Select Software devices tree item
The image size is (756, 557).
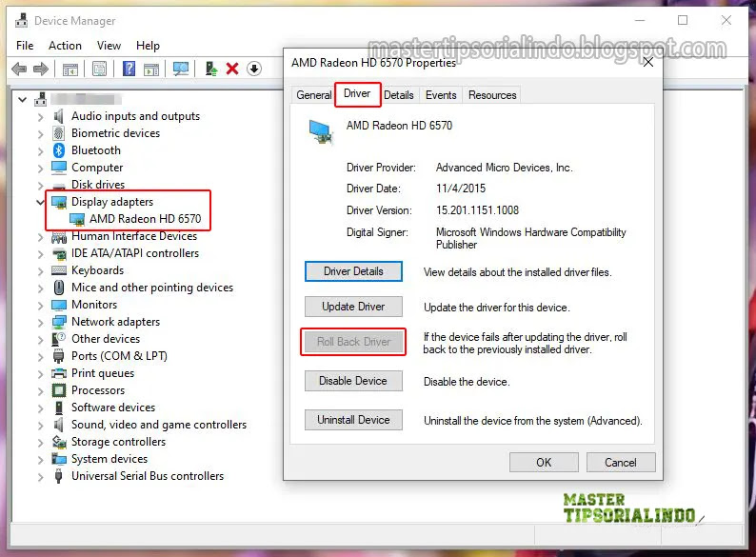point(113,408)
